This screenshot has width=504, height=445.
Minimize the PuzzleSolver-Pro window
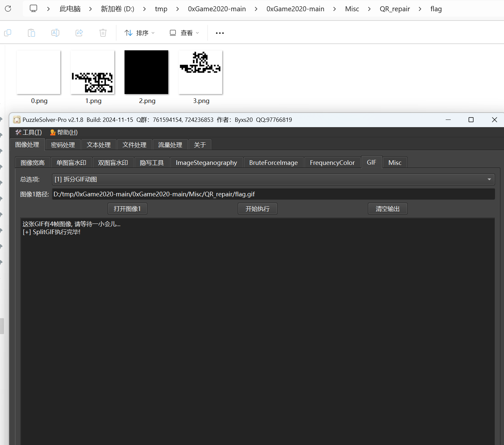(x=448, y=120)
